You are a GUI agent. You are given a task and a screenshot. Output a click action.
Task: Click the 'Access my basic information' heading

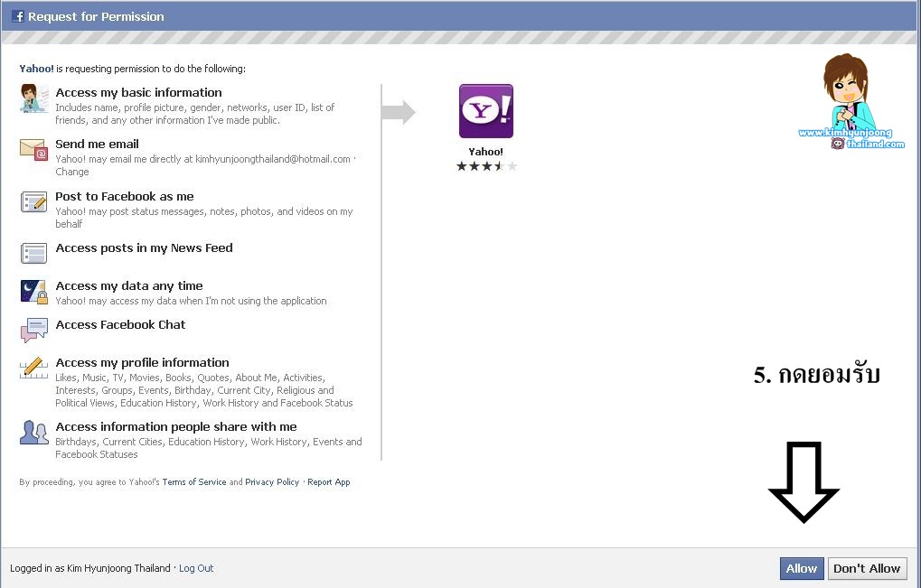pyautogui.click(x=138, y=92)
